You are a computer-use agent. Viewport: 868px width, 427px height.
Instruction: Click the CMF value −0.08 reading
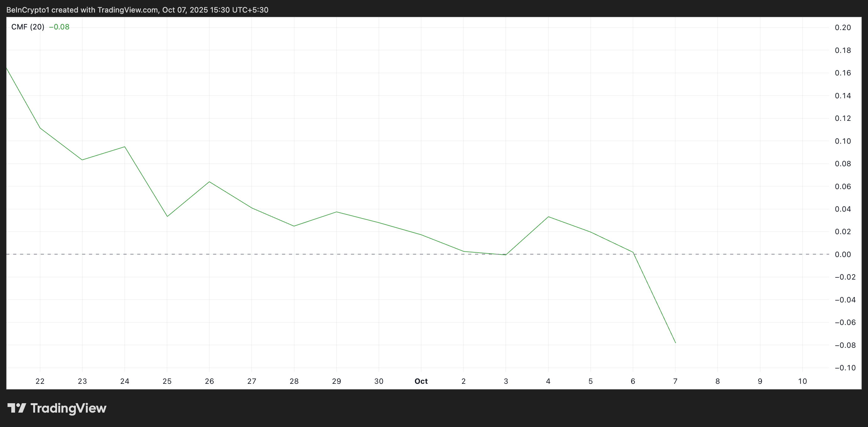[x=59, y=27]
